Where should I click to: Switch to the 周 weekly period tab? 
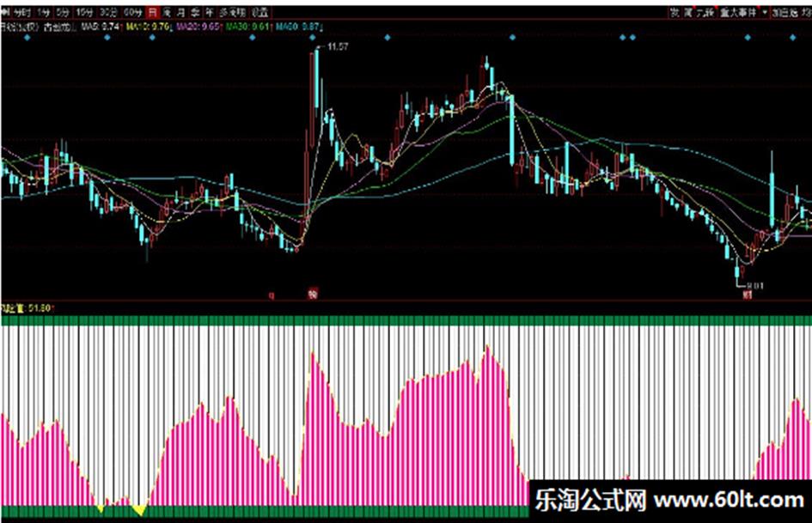pyautogui.click(x=167, y=12)
